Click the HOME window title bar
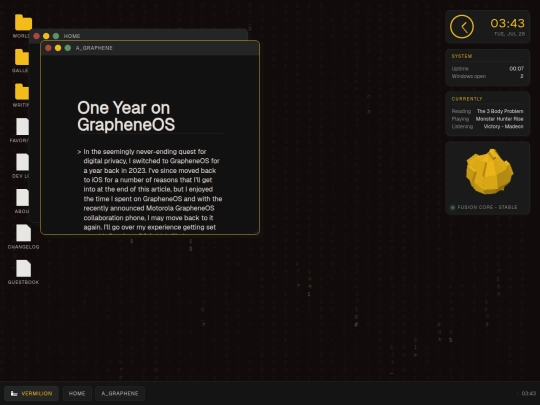 tap(138, 35)
